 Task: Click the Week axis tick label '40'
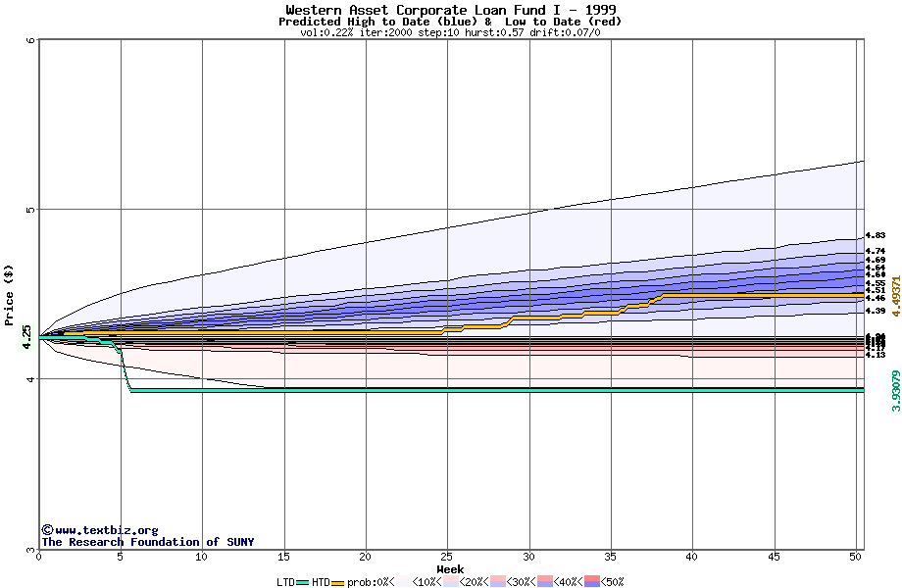point(692,557)
